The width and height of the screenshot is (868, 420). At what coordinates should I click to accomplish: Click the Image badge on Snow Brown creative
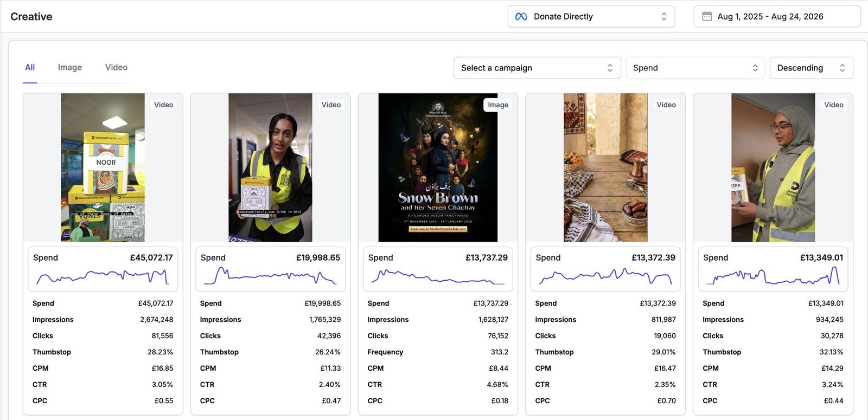coord(497,105)
